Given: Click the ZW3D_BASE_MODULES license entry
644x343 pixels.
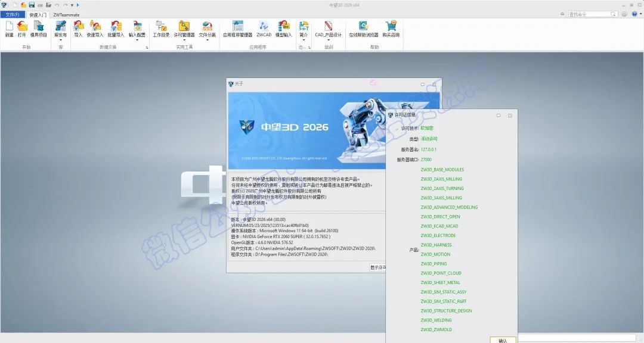Looking at the screenshot, I should [x=442, y=170].
